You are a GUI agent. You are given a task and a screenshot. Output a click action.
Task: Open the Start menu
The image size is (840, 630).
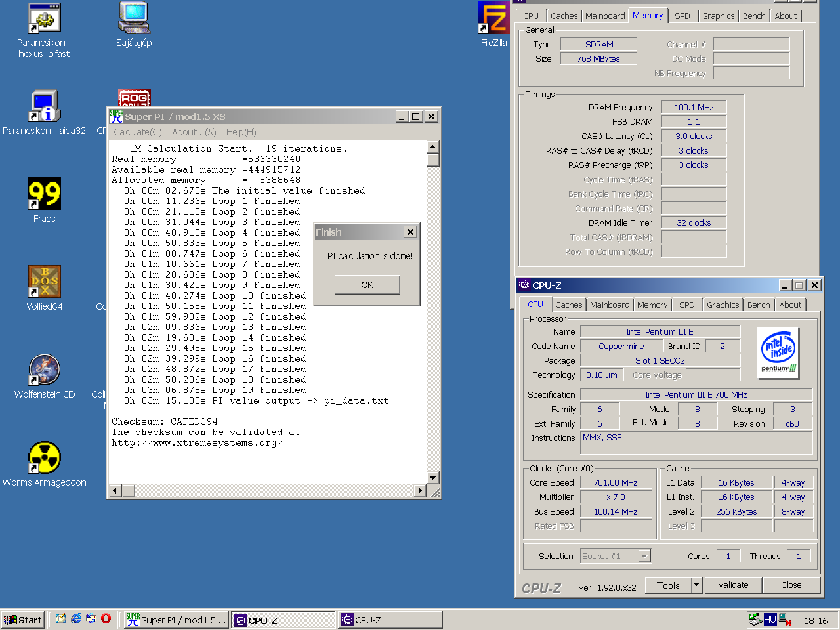[23, 619]
